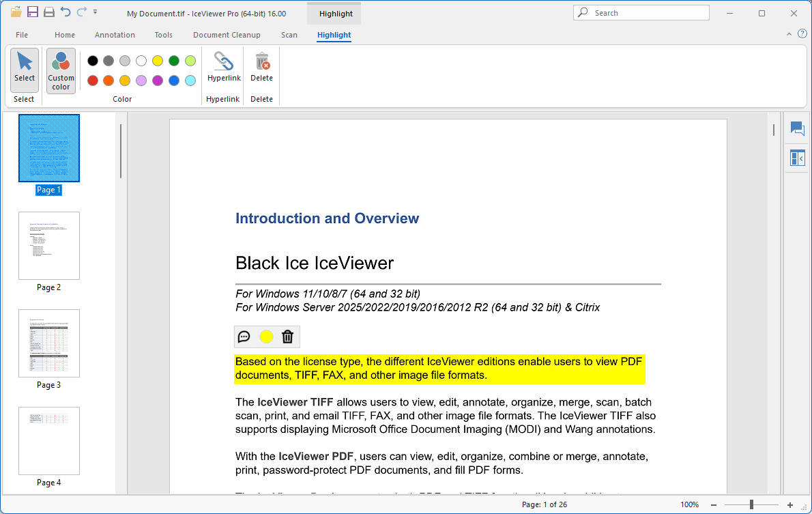Screen dimensions: 812x514
Task: Click the Highlight contextual tab in title bar
Action: point(336,14)
